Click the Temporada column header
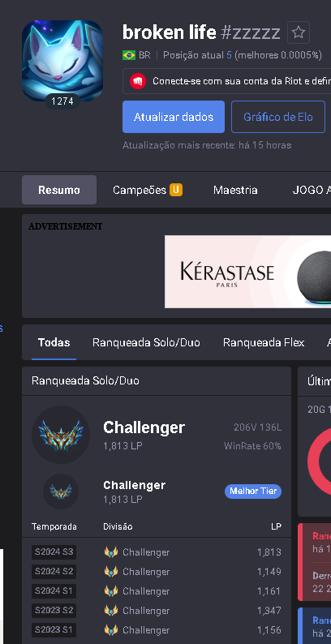The width and height of the screenshot is (331, 644). (x=54, y=526)
